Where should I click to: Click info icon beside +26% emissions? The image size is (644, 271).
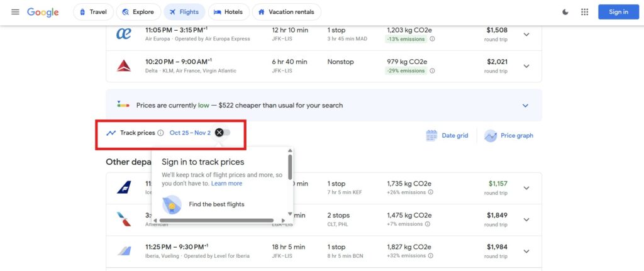click(x=430, y=192)
